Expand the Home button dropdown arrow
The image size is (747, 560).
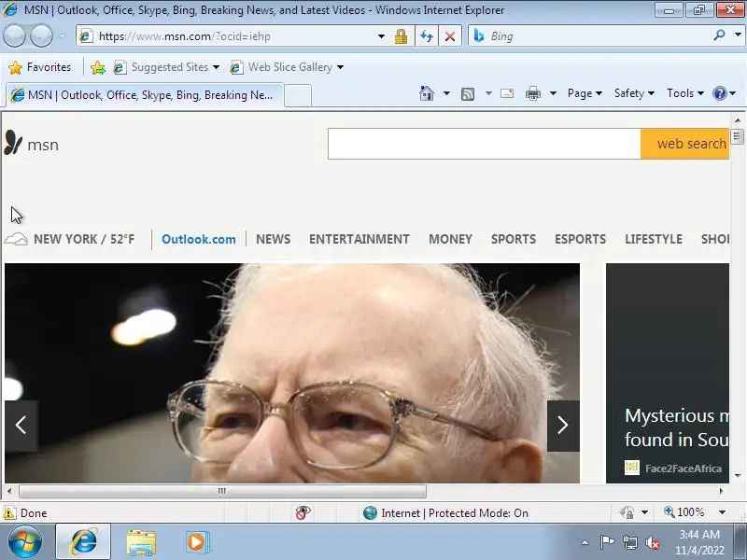click(446, 93)
